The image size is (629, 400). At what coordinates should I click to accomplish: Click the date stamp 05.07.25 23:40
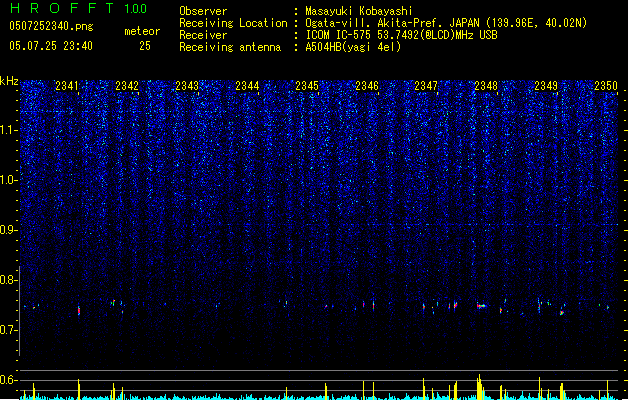[51, 46]
